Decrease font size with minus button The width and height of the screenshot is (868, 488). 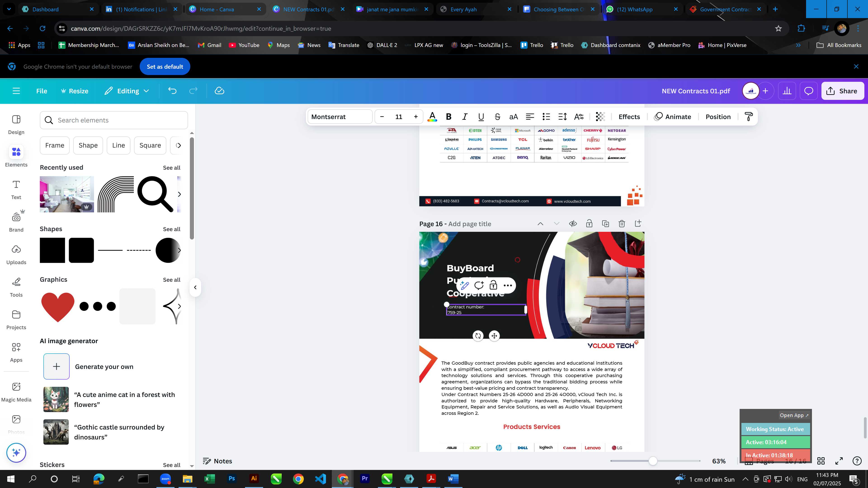382,117
